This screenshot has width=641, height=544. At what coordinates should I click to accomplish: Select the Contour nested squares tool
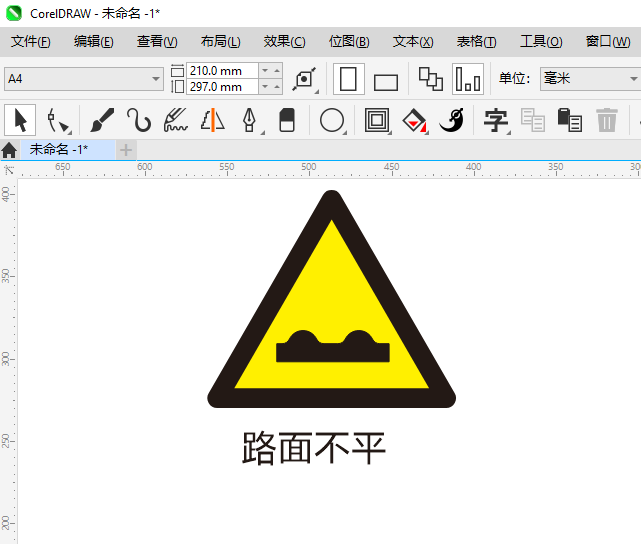pos(377,120)
